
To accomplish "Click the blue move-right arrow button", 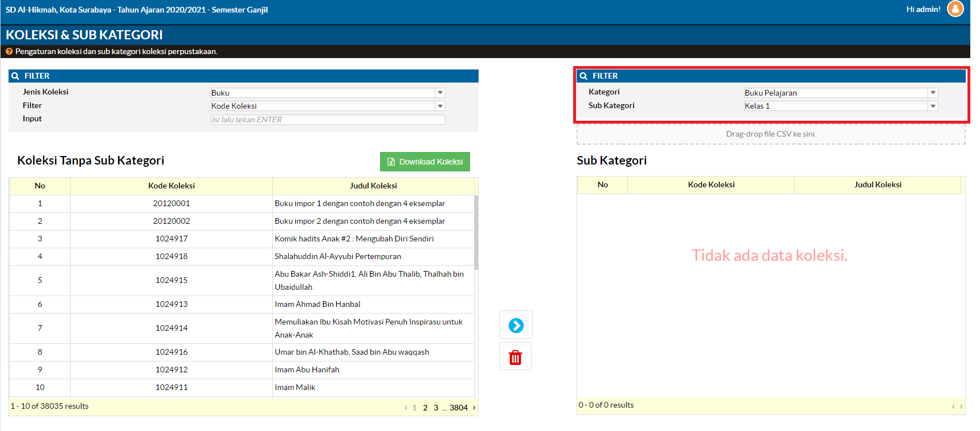I will pyautogui.click(x=516, y=325).
